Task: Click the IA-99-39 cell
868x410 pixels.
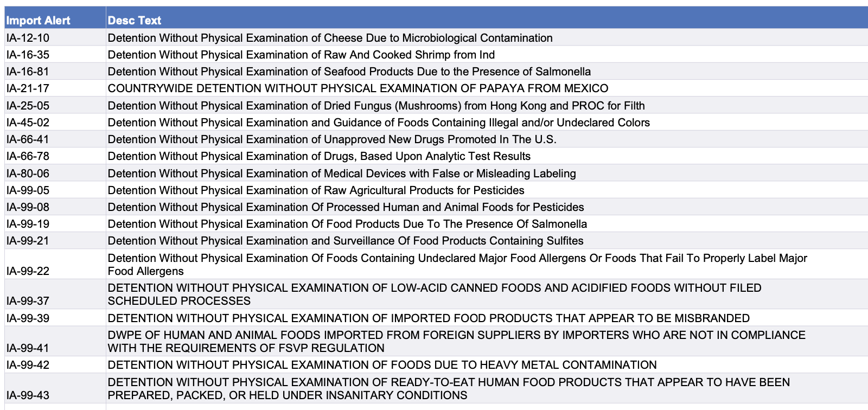Action: (x=28, y=318)
